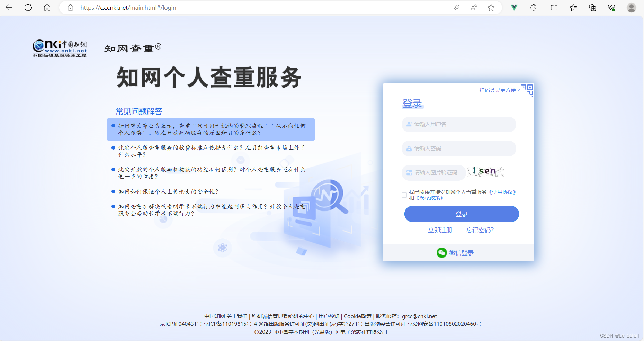Open favorites list icon
This screenshot has height=341, width=644.
click(573, 7)
